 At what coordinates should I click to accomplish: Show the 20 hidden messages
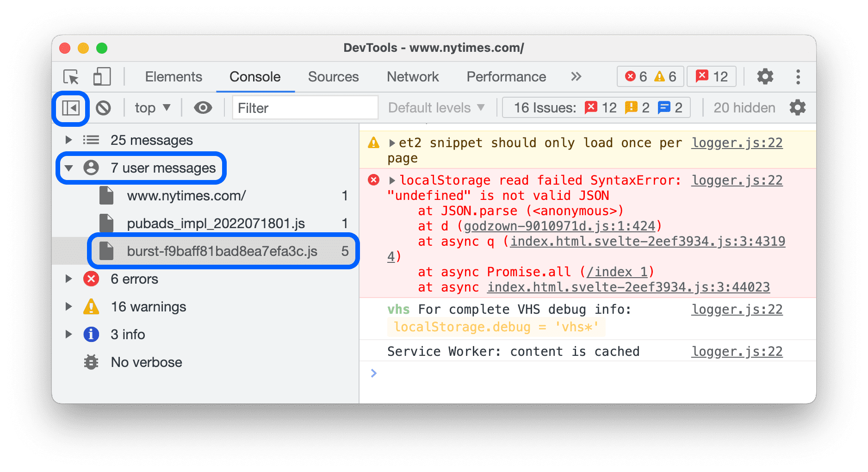[744, 107]
